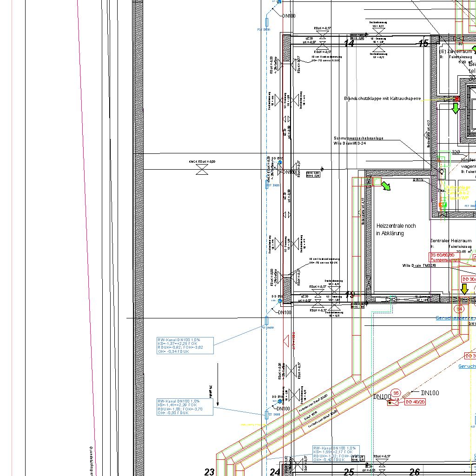Click the olive downward arrow above S4
Viewport: 476px width, 476px height.
point(464,289)
